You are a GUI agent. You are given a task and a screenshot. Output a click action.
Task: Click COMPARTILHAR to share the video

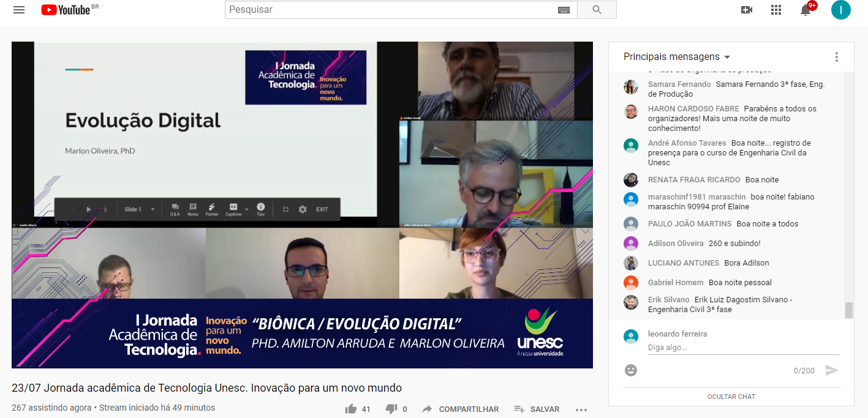tap(461, 409)
